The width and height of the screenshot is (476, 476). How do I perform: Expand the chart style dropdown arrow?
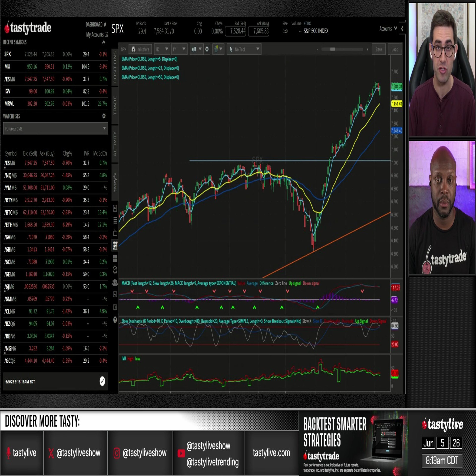(200, 49)
